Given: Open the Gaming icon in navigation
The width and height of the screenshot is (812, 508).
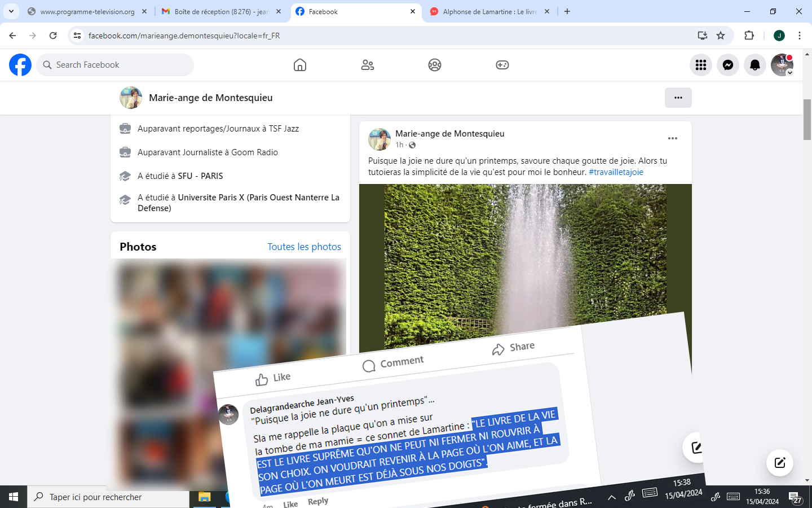Looking at the screenshot, I should [x=502, y=65].
